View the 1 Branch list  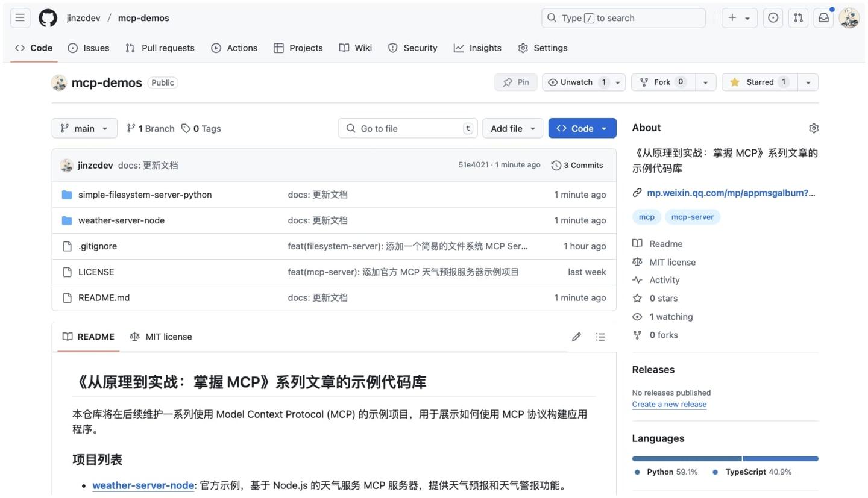pos(150,129)
